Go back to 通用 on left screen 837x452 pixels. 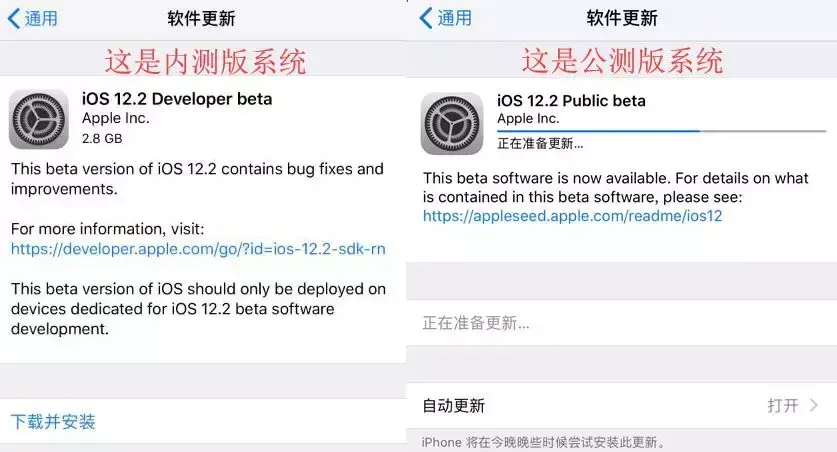click(40, 18)
